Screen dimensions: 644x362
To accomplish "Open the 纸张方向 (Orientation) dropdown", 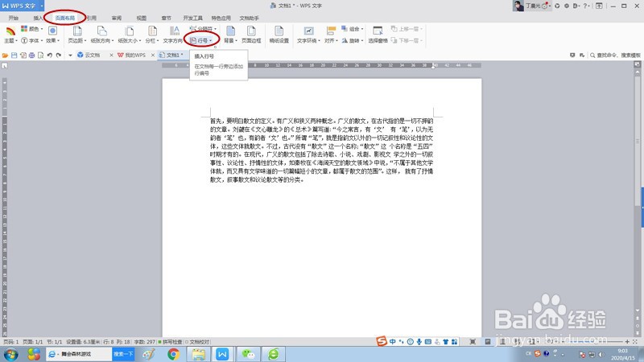I will 102,35.
